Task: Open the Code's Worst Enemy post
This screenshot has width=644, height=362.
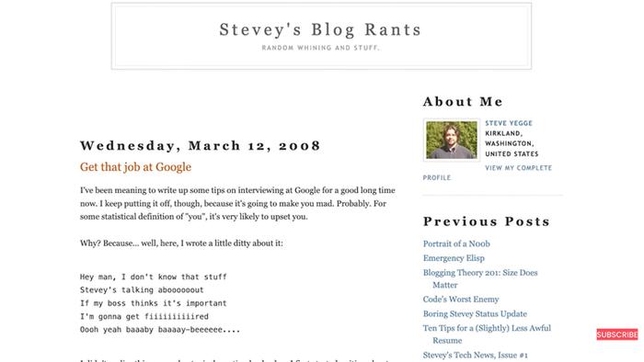Action: 461,300
